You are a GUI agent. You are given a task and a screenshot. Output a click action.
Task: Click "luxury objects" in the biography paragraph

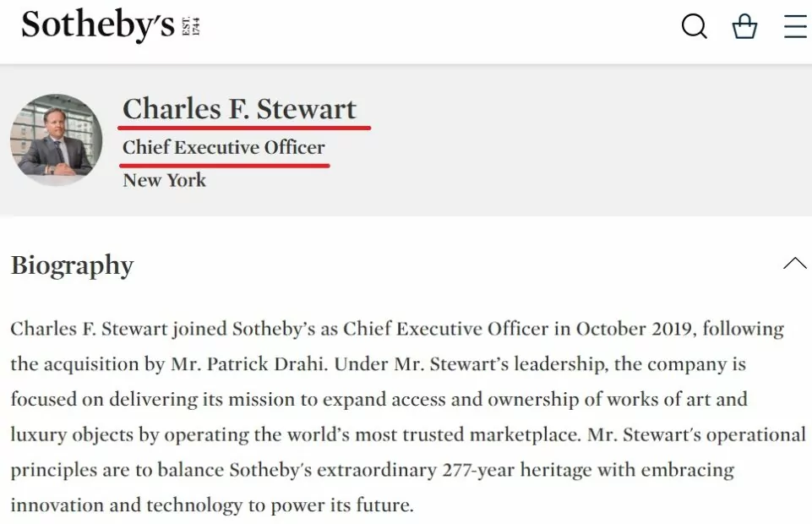pyautogui.click(x=72, y=435)
